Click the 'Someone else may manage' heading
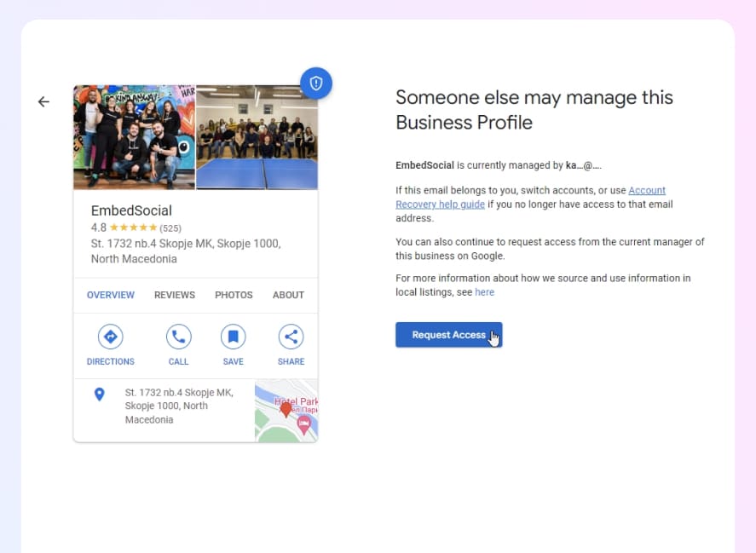The height and width of the screenshot is (553, 756). pos(534,110)
